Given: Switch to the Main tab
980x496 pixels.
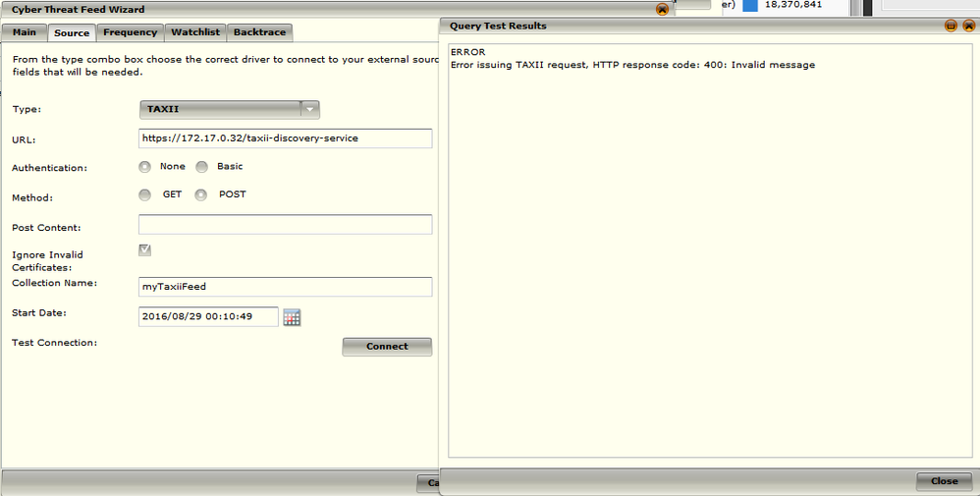Looking at the screenshot, I should pos(25,32).
